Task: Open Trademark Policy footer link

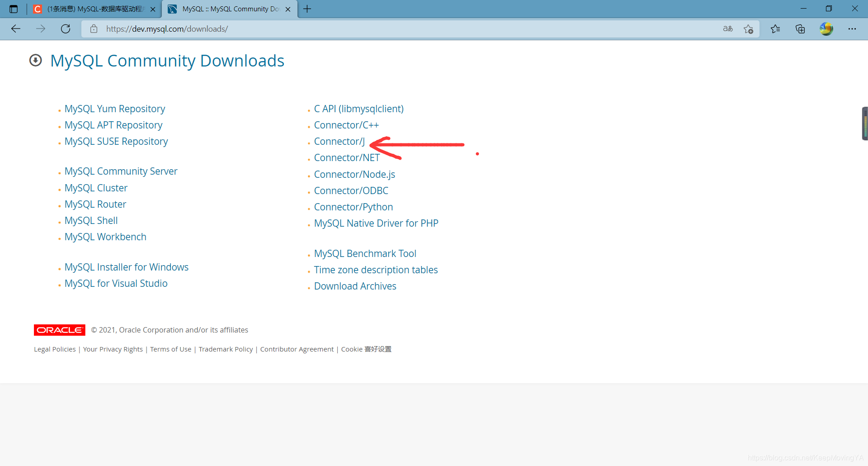Action: pyautogui.click(x=226, y=349)
